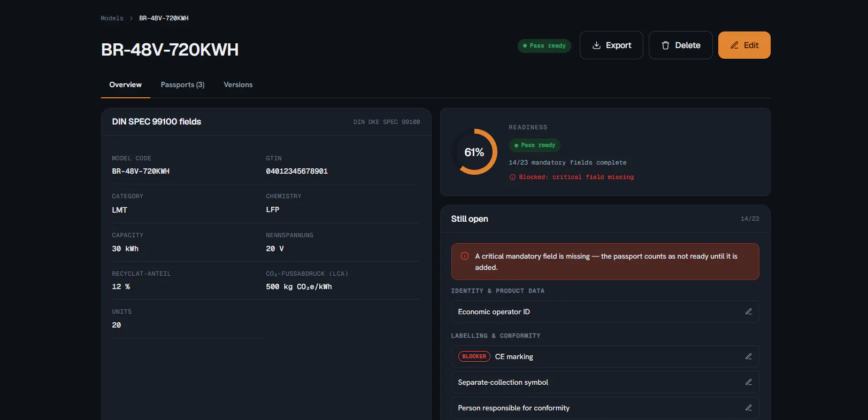
Task: Open Edit mode with the orange button
Action: tap(744, 45)
